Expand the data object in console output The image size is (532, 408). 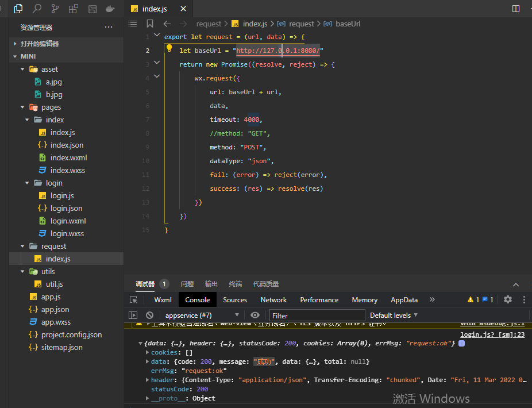(x=148, y=361)
